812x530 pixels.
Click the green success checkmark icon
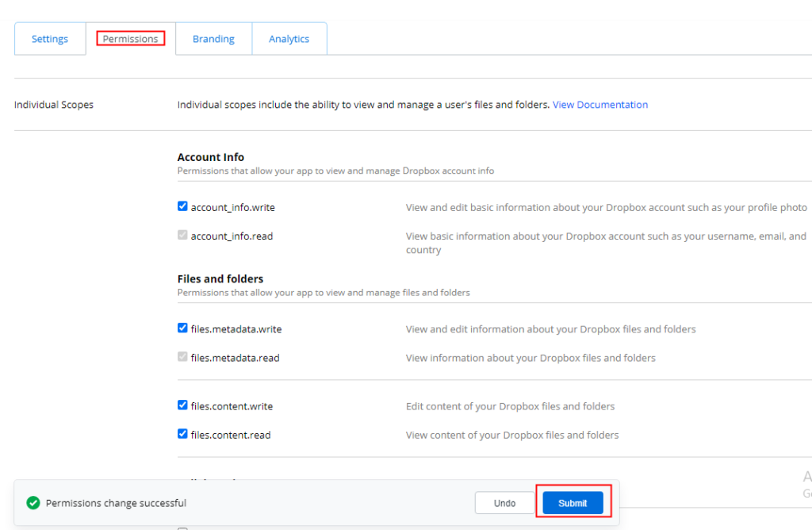pos(33,502)
